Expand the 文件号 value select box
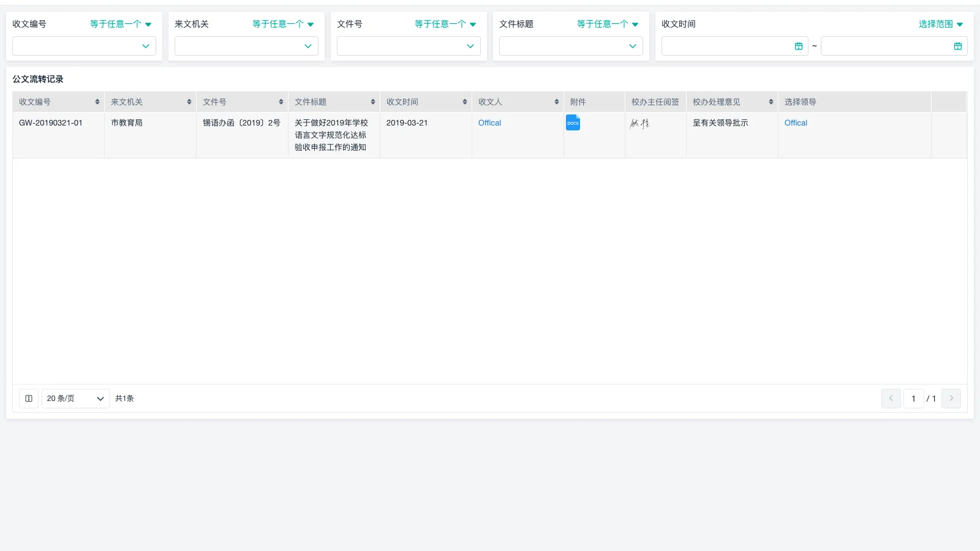The height and width of the screenshot is (551, 980). [409, 46]
